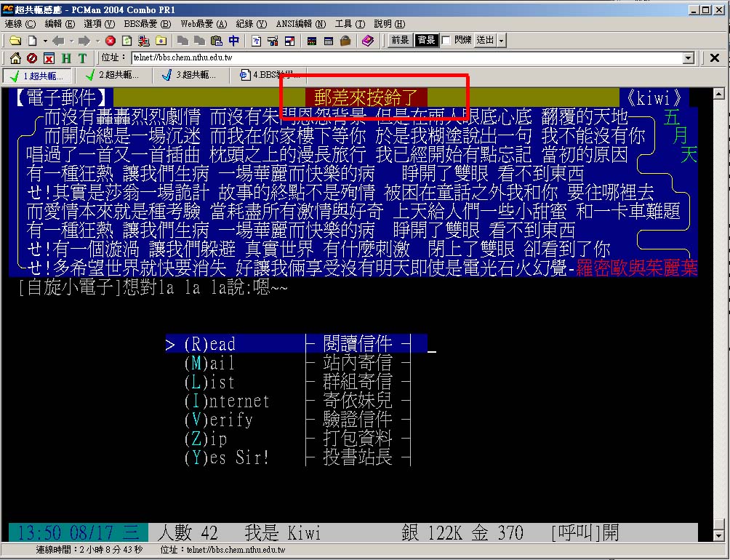The width and height of the screenshot is (730, 560).
Task: Click the purple book icon in toolbar
Action: 367,41
